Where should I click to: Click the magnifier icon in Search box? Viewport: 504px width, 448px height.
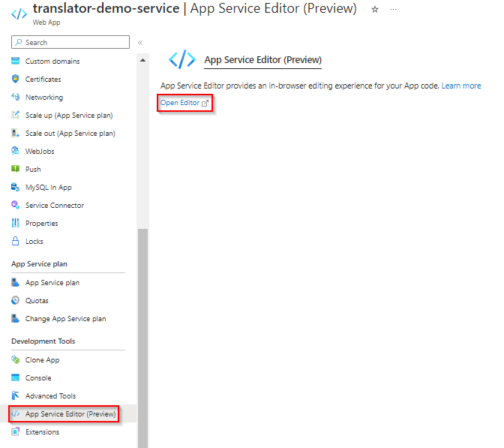tap(19, 42)
